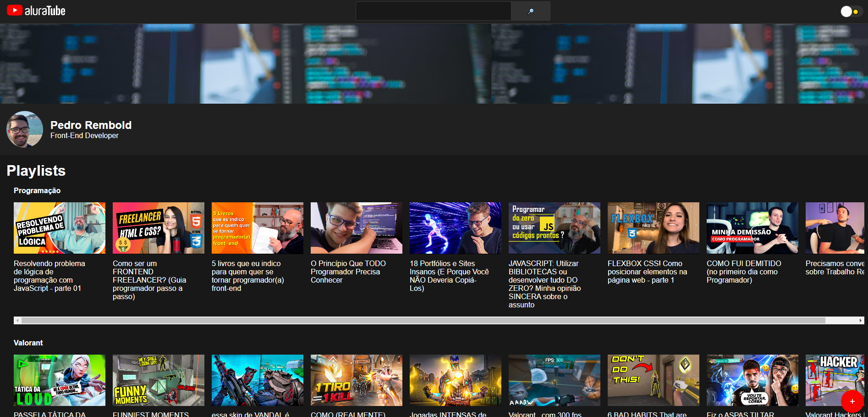Screen dimensions: 868x417
Task: Click the Pedro Rembold name text
Action: point(91,125)
